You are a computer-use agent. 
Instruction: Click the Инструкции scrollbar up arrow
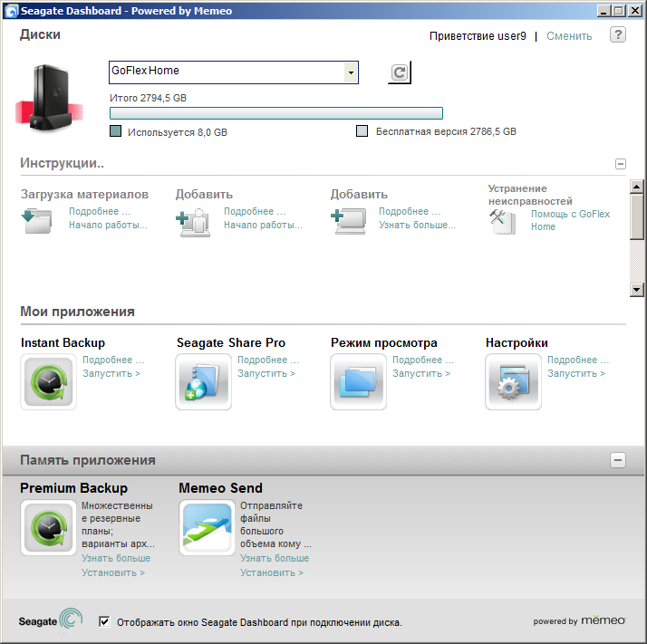637,187
